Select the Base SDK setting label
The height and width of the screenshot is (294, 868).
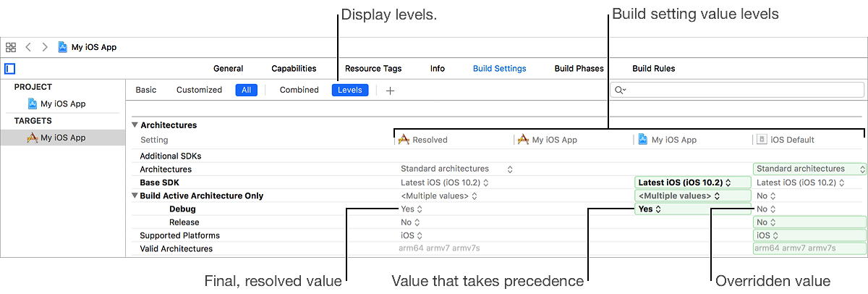158,182
